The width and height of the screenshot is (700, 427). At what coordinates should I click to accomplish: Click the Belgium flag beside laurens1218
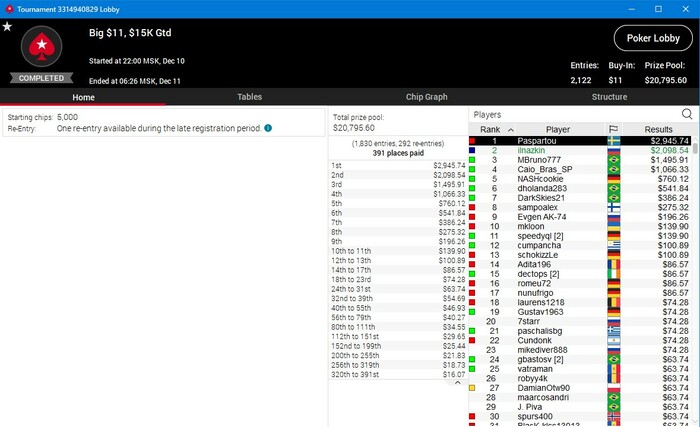point(614,302)
